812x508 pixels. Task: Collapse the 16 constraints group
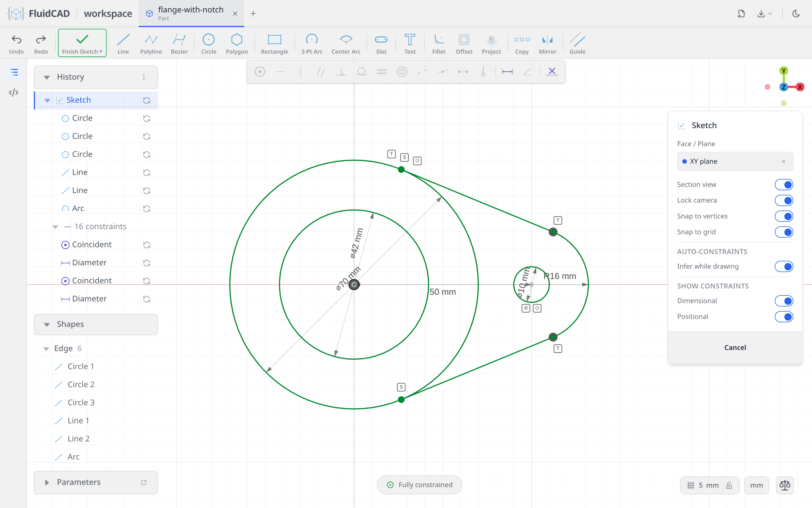55,227
